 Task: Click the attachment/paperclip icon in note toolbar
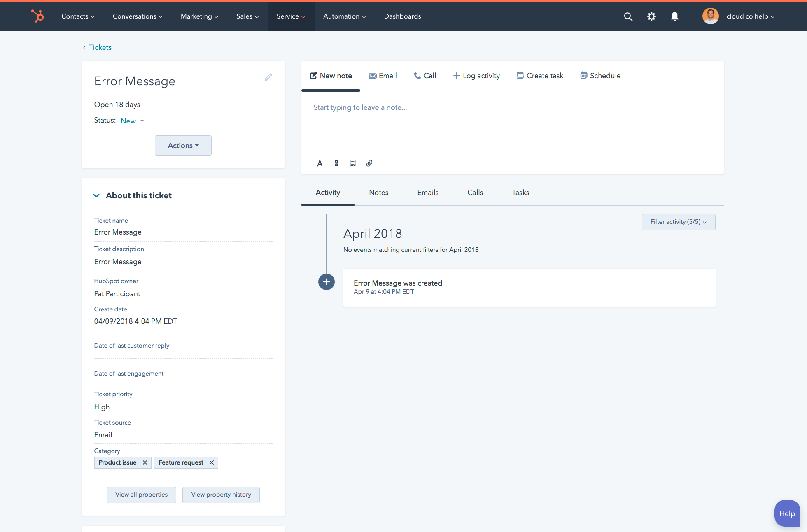tap(369, 163)
